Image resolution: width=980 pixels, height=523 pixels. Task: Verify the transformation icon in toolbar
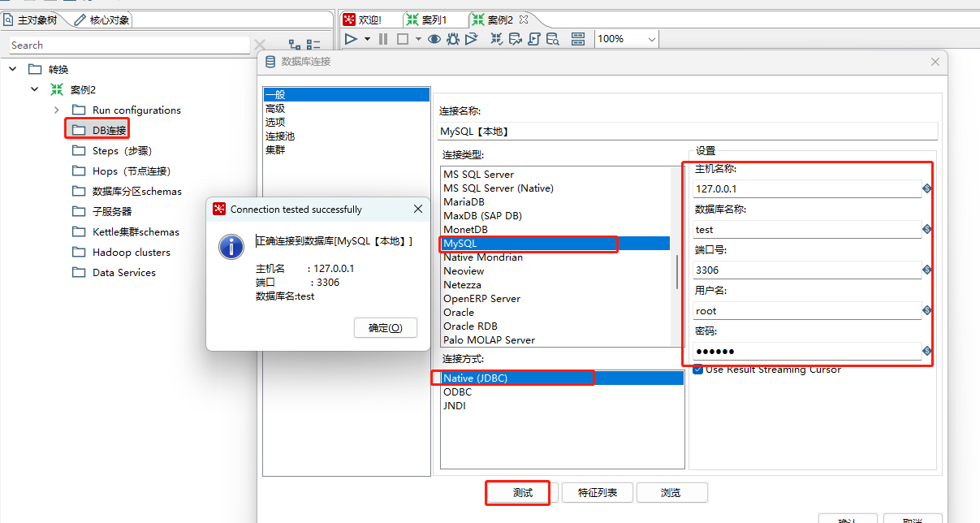pyautogui.click(x=497, y=39)
